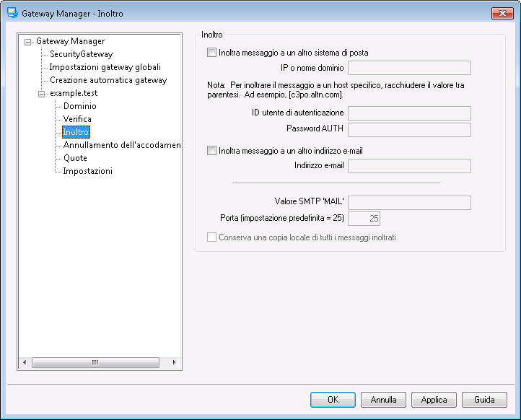Screen dimensions: 521x420
Task: Open Creazione automatica gateway
Action: click(x=108, y=80)
